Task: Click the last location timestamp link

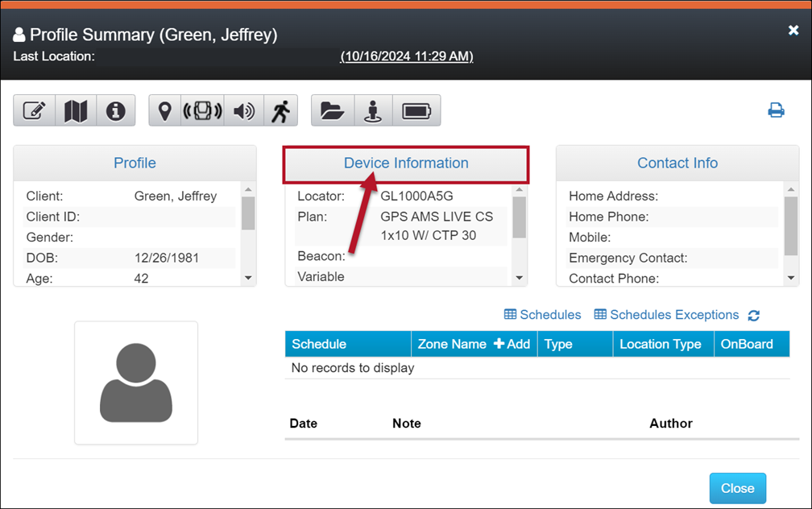Action: (406, 56)
